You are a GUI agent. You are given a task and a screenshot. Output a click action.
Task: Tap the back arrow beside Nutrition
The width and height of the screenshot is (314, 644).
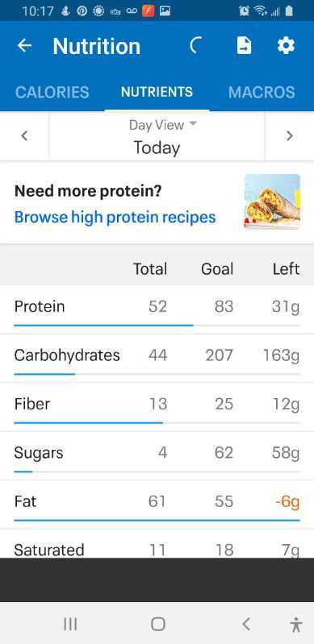(24, 46)
